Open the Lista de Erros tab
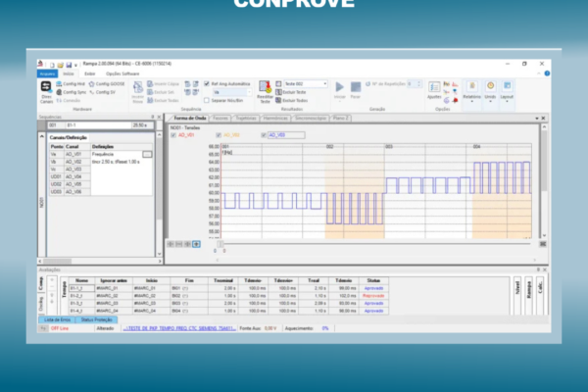Screen dimensions: 588x392 pos(58,319)
